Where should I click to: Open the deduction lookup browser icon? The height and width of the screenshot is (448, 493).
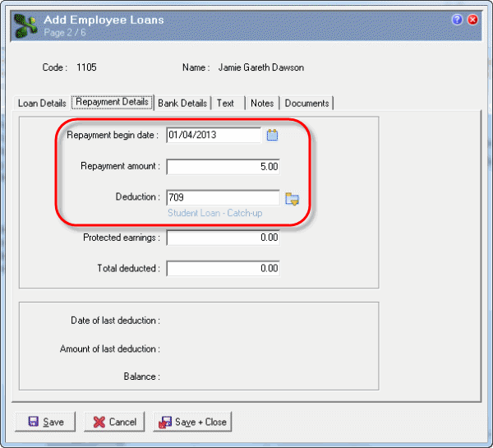tap(292, 198)
